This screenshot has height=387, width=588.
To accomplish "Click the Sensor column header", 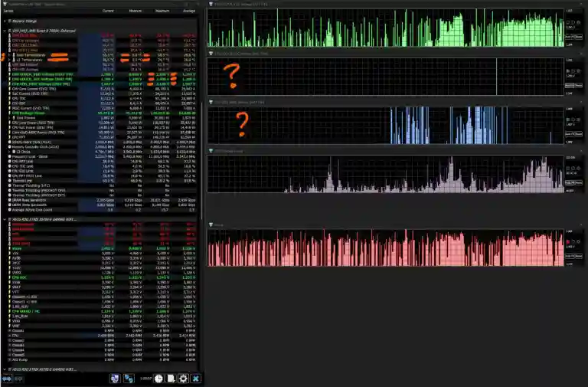I will [8, 11].
